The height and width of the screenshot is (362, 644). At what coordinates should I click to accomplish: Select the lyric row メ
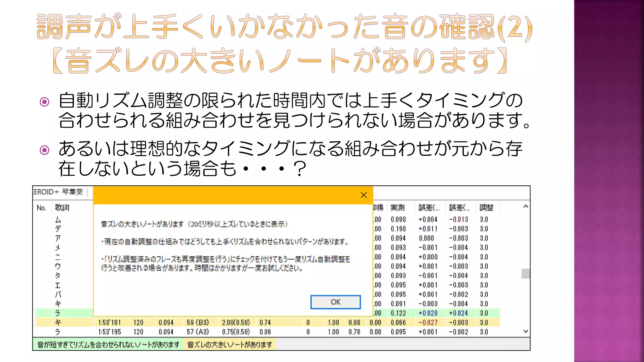click(x=58, y=248)
